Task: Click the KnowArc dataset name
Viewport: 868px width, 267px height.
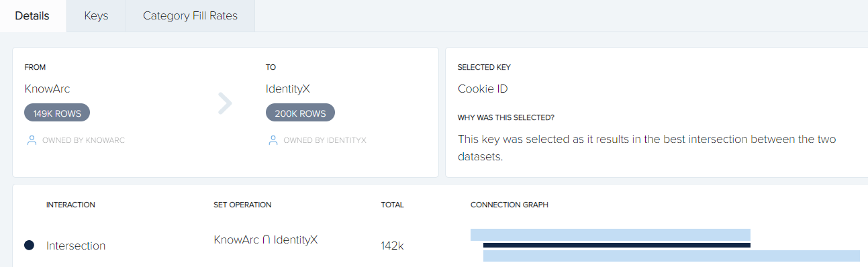Action: click(x=47, y=89)
